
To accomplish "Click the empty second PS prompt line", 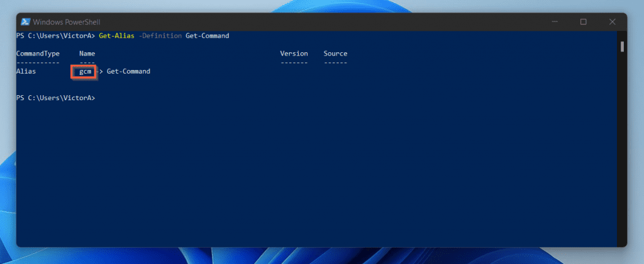I will tap(55, 98).
